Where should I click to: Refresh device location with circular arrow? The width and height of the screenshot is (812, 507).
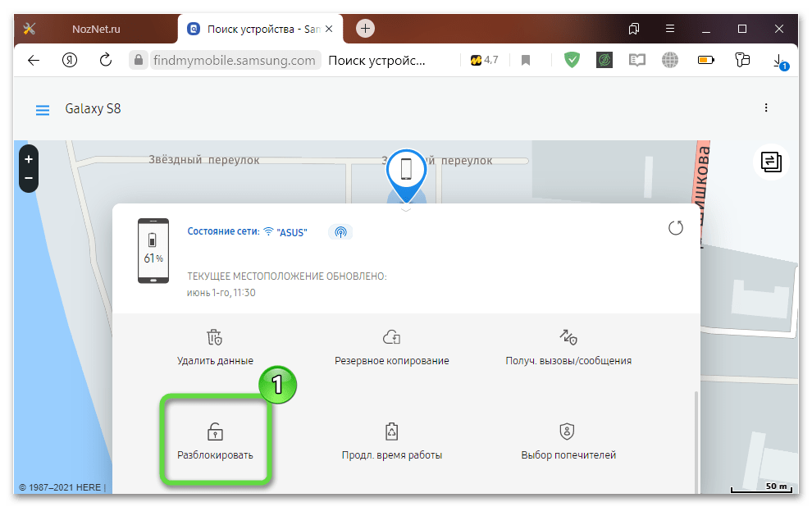point(675,228)
